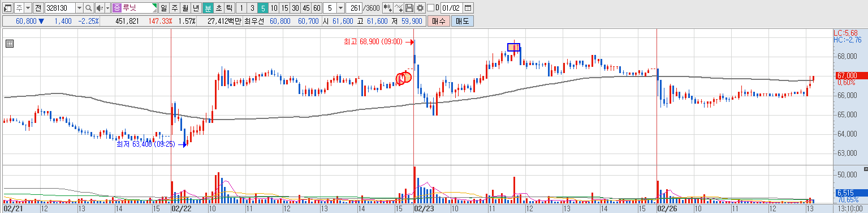Set interval to 15 minutes
Viewport: 868px width, 213px height.
point(284,8)
